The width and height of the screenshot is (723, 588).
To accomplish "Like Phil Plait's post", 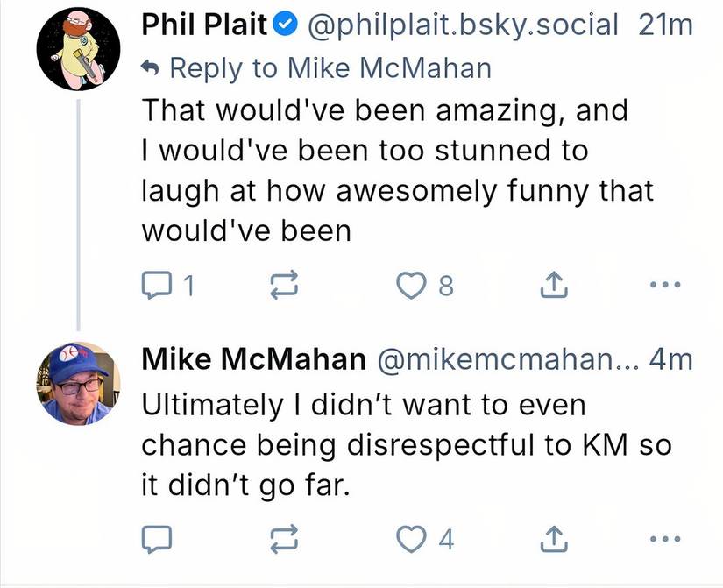I will point(409,284).
